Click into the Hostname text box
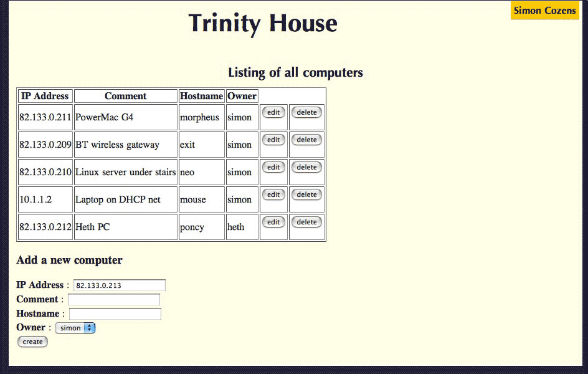The image size is (588, 374). pos(115,314)
